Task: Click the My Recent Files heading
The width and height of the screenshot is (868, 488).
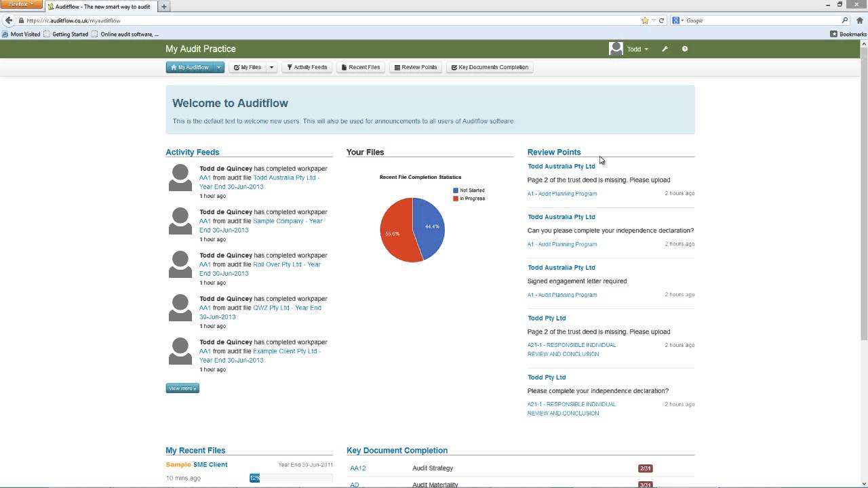Action: click(x=195, y=450)
